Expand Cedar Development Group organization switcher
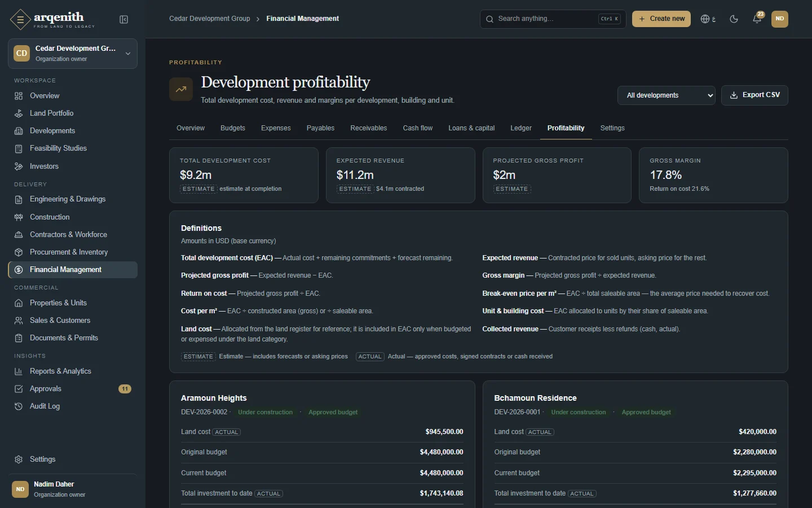Image resolution: width=812 pixels, height=508 pixels. pyautogui.click(x=73, y=54)
